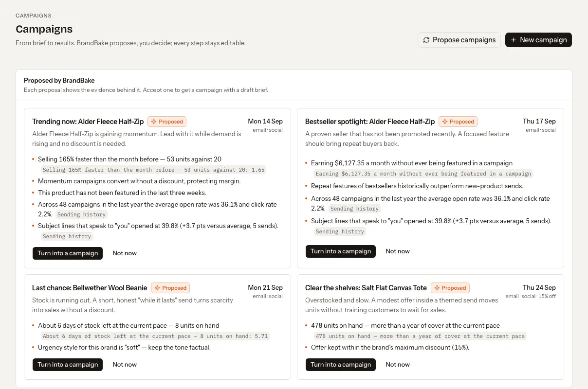588x389 pixels.
Task: Select Not now on Bellwether Wool Beanie card
Action: pos(125,365)
